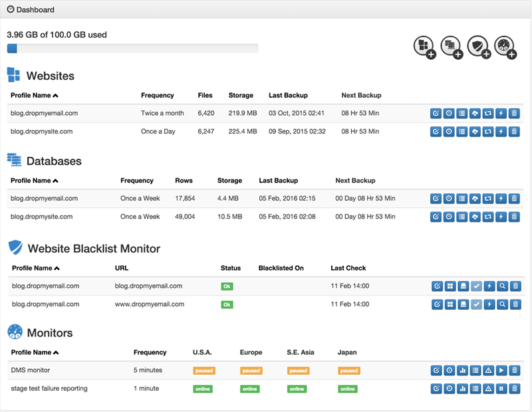Toggle verification check for blog.dropmyemail.com blacklist monitor
This screenshot has width=532, height=412.
[x=475, y=286]
